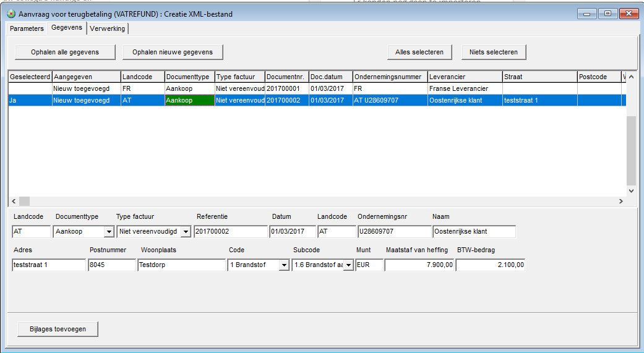Click the horizontal scrollbar left arrow
Viewport: 644px width, 353px height.
[14, 201]
